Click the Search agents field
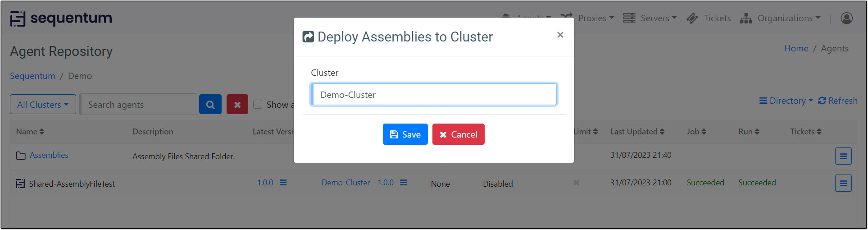Screen dimensions: 868x230 [138, 105]
